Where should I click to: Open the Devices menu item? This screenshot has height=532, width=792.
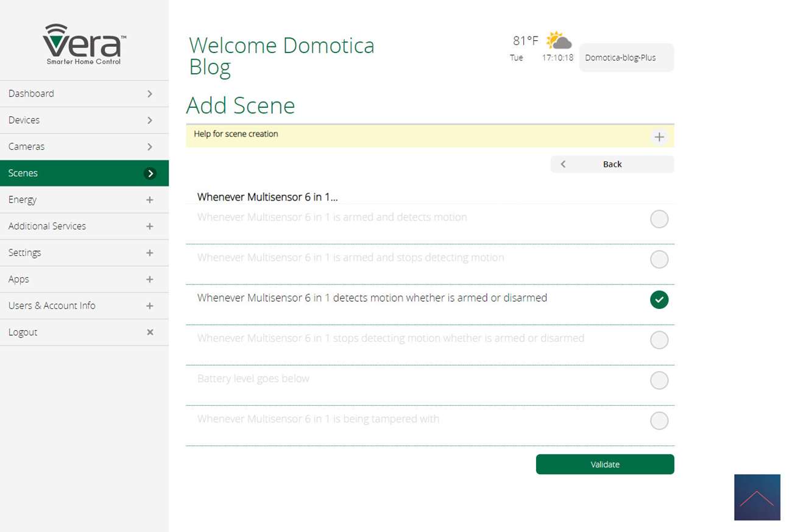coord(84,120)
